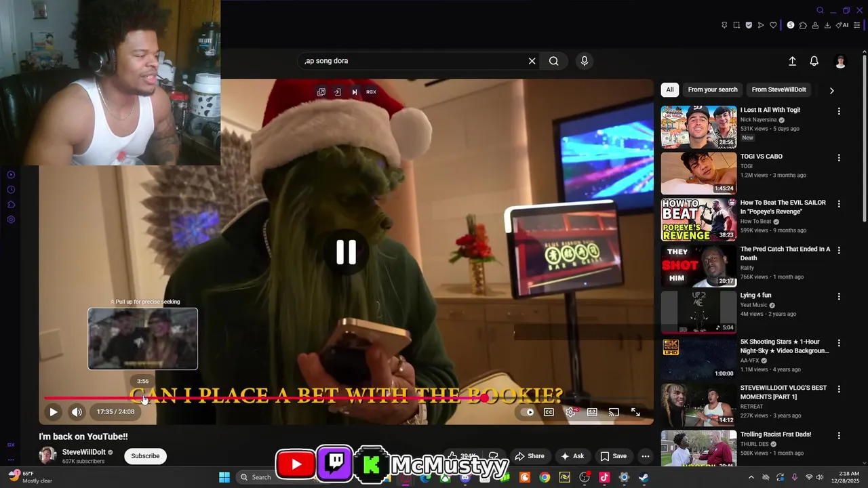Click the seek preview thumbnail at 3:56
The image size is (868, 488).
click(142, 339)
